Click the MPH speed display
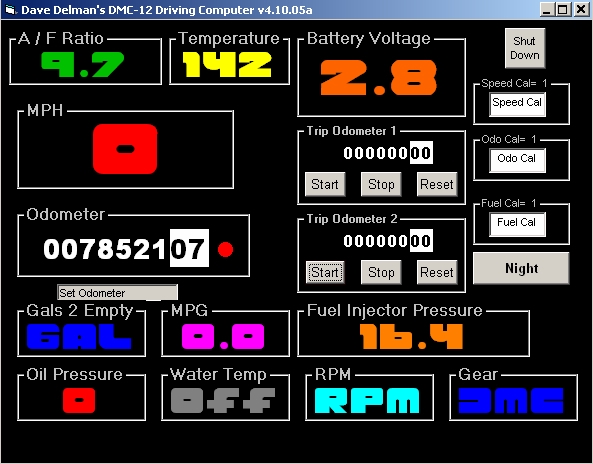This screenshot has height=464, width=593. pyautogui.click(x=125, y=149)
